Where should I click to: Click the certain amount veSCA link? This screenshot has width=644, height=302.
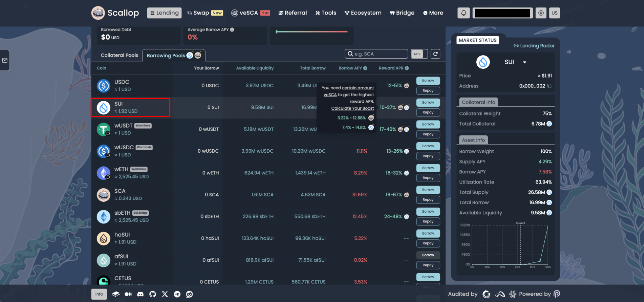coord(349,91)
